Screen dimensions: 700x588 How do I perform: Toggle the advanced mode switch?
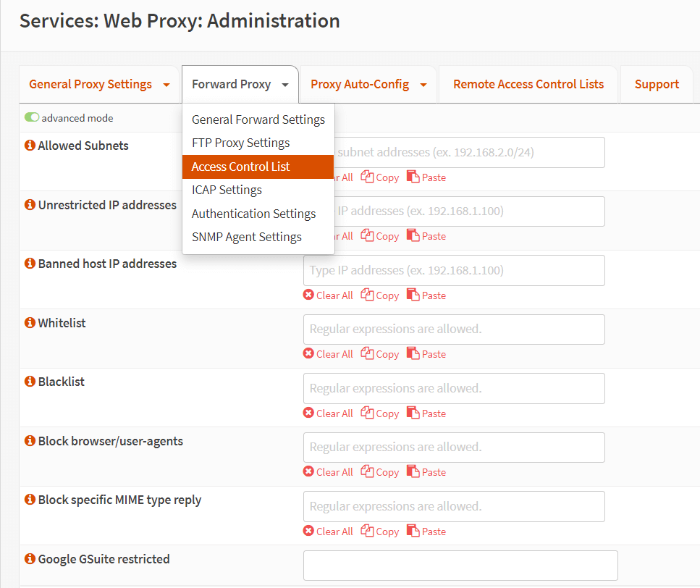(32, 118)
